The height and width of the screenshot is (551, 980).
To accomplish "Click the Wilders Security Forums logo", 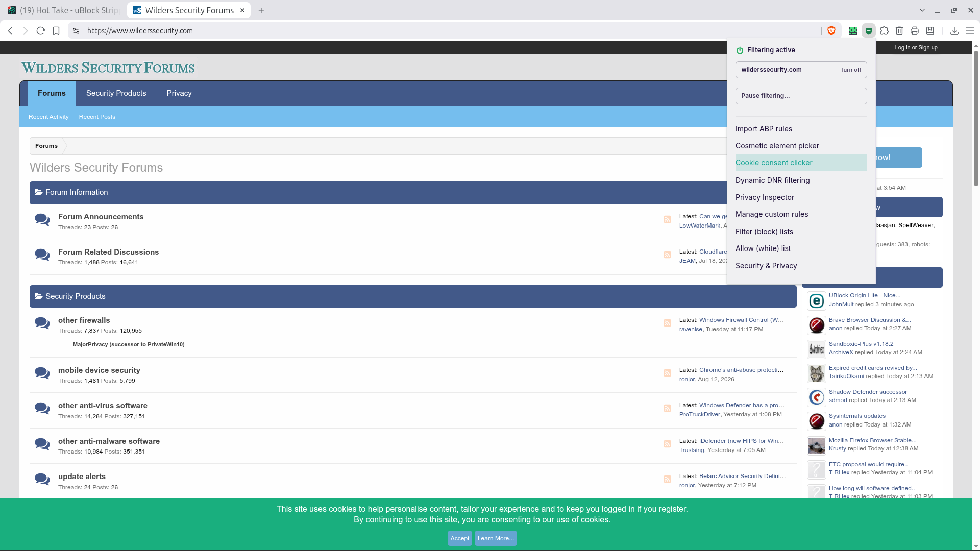I will coord(108,68).
